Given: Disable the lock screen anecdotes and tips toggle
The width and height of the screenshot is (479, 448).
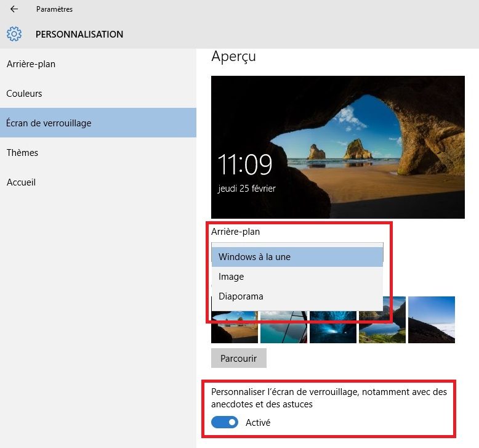Looking at the screenshot, I should point(225,423).
